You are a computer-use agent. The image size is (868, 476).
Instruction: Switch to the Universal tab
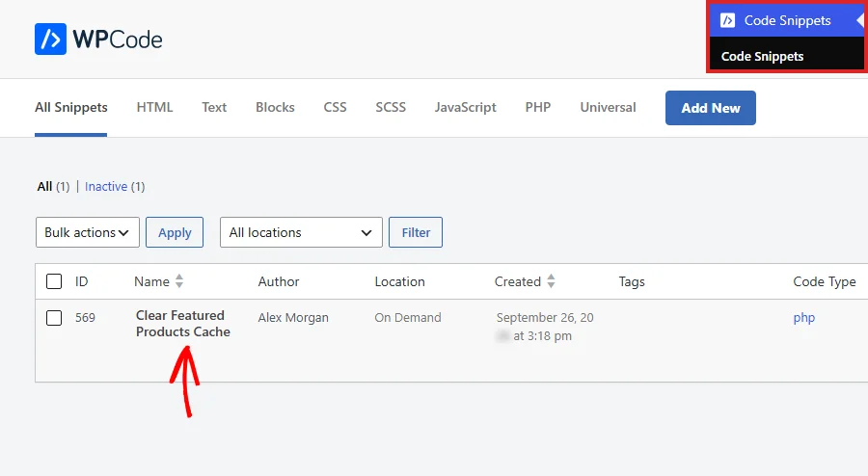(608, 107)
